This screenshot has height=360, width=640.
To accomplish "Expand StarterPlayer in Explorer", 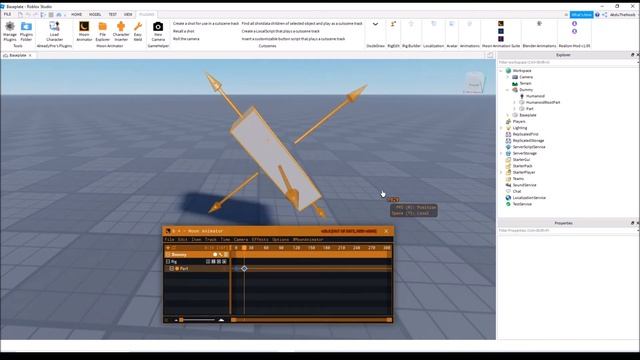I will (501, 172).
